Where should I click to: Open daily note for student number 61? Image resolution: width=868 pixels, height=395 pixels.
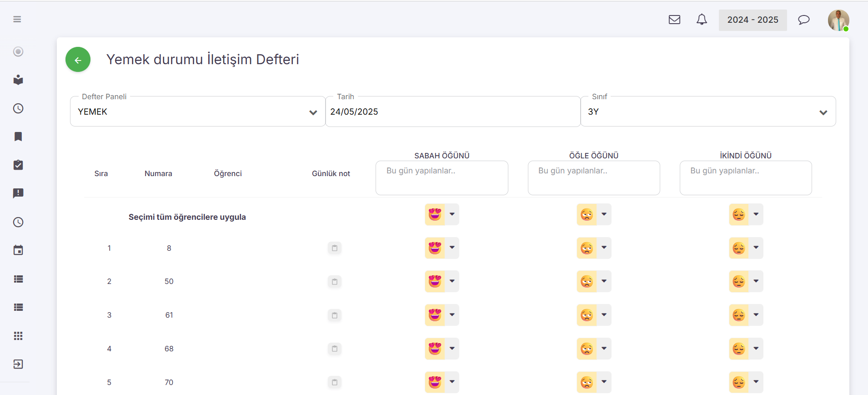(335, 315)
